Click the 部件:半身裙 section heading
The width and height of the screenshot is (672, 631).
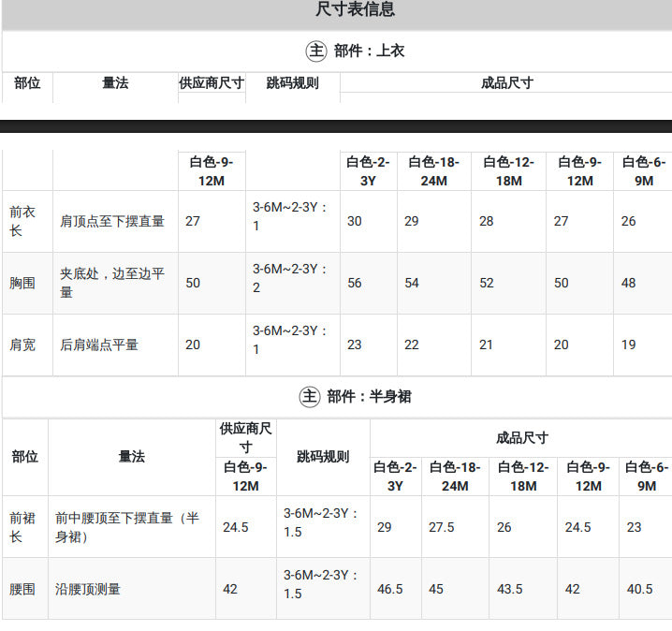369,397
